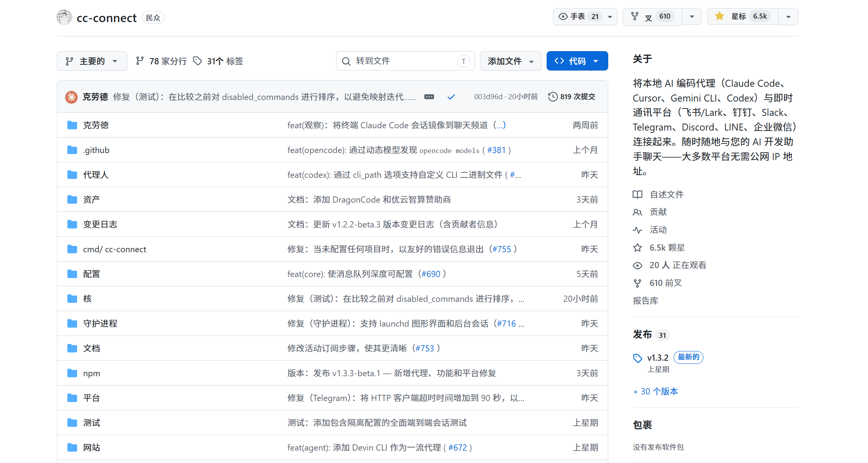
Task: Click the fork icon button showing 610
Action: pyautogui.click(x=635, y=16)
